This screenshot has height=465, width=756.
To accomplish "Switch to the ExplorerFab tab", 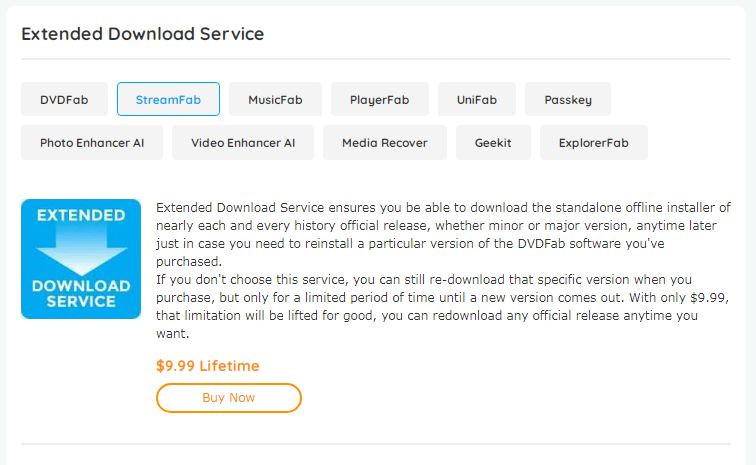I will click(593, 143).
